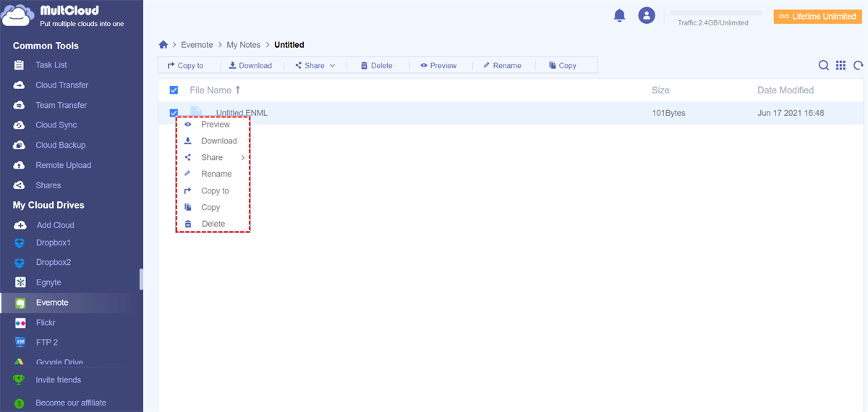Go to home via breadcrumb icon
The width and height of the screenshot is (868, 412).
(x=163, y=45)
